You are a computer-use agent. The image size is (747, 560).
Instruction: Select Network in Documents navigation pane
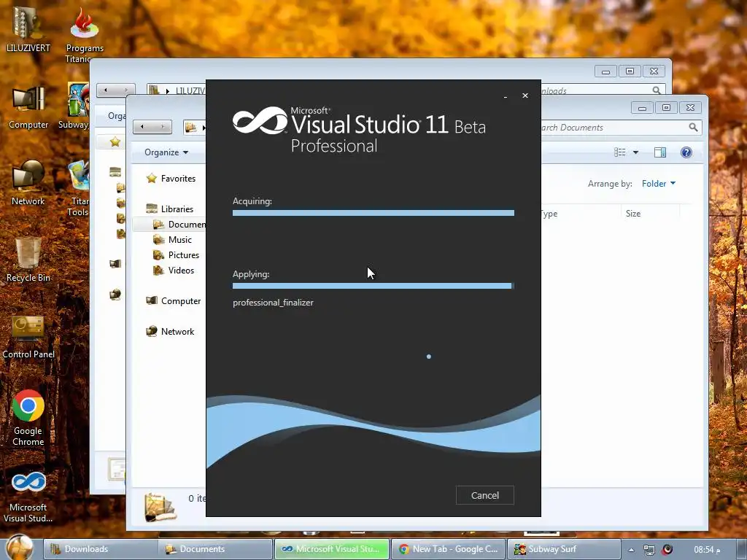click(x=170, y=332)
